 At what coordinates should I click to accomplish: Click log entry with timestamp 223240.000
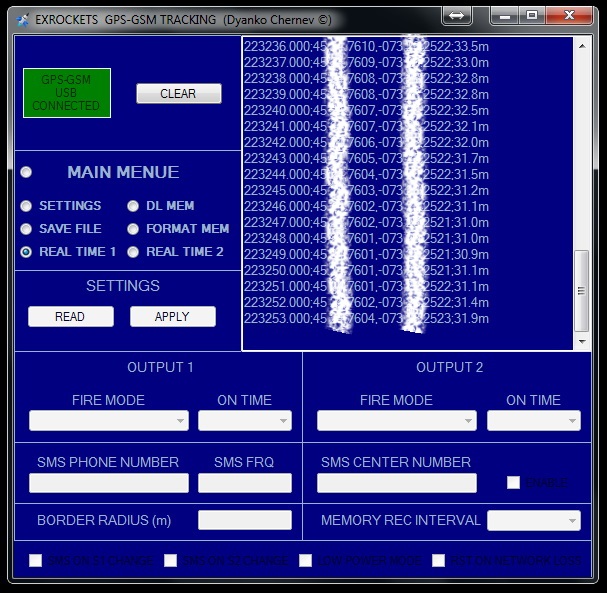pyautogui.click(x=366, y=111)
